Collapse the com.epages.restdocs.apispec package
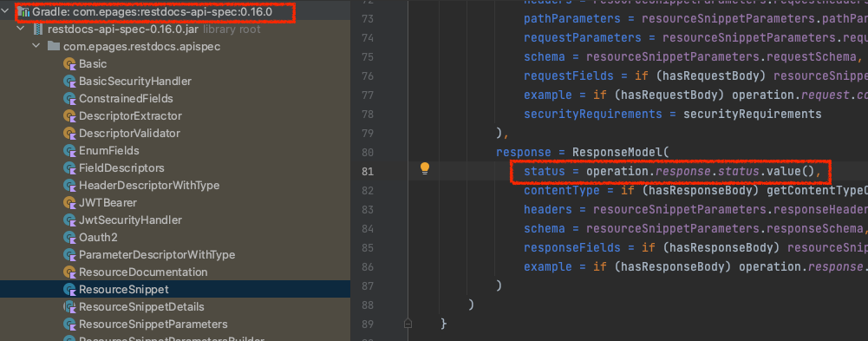This screenshot has height=341, width=868. 36,47
